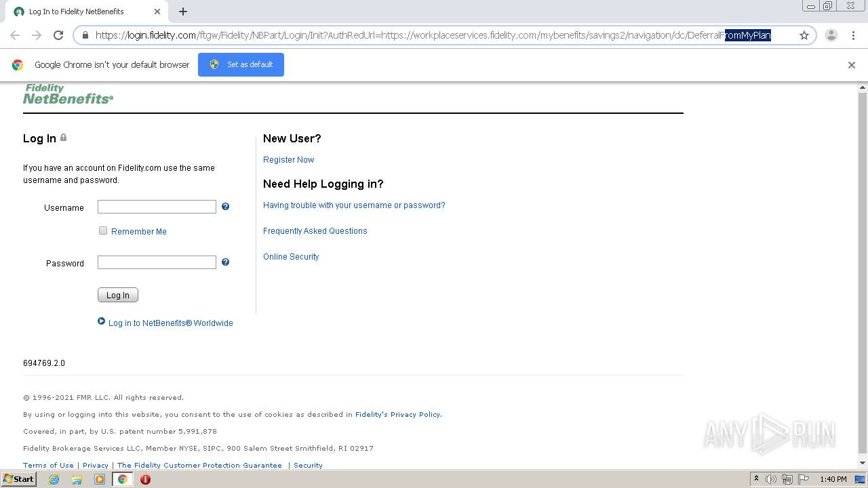This screenshot has height=488, width=868.
Task: Open Terms of Use footer link
Action: (x=48, y=466)
